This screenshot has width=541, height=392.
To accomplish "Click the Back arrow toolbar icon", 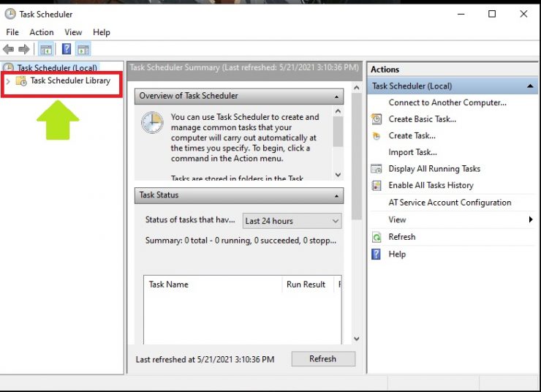I will (x=8, y=49).
